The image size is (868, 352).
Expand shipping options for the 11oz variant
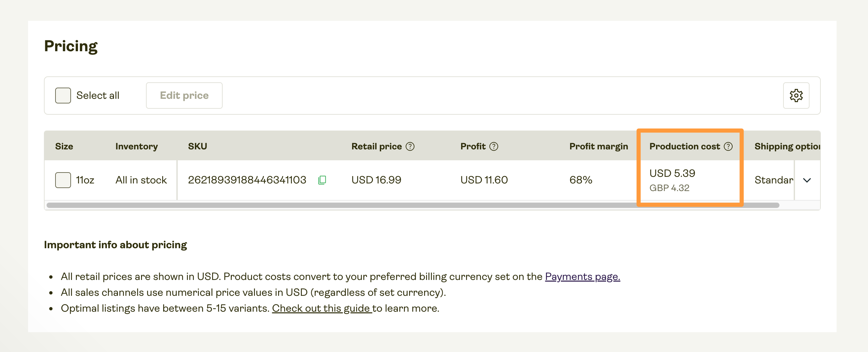coord(807,180)
